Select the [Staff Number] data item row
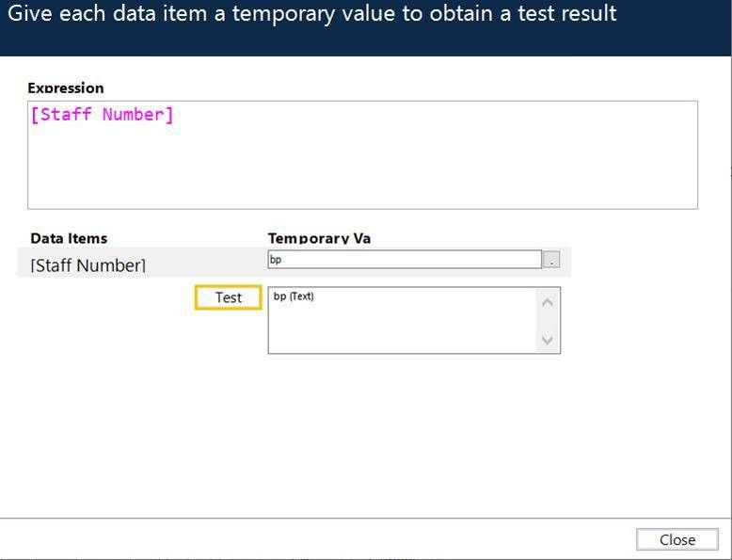Viewport: 732px width, 560px height. [88, 265]
